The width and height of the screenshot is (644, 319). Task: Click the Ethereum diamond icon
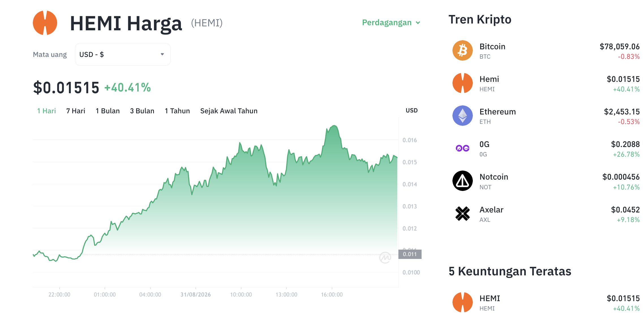point(462,116)
